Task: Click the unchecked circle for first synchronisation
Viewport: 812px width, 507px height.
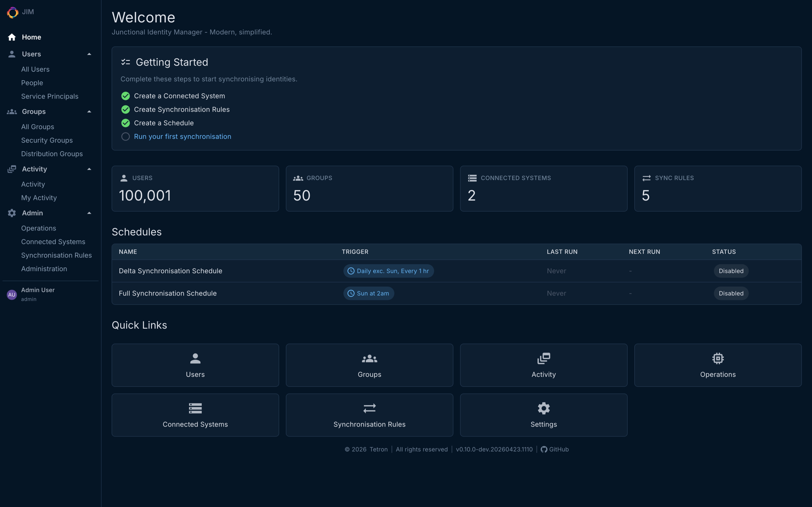Action: point(126,137)
